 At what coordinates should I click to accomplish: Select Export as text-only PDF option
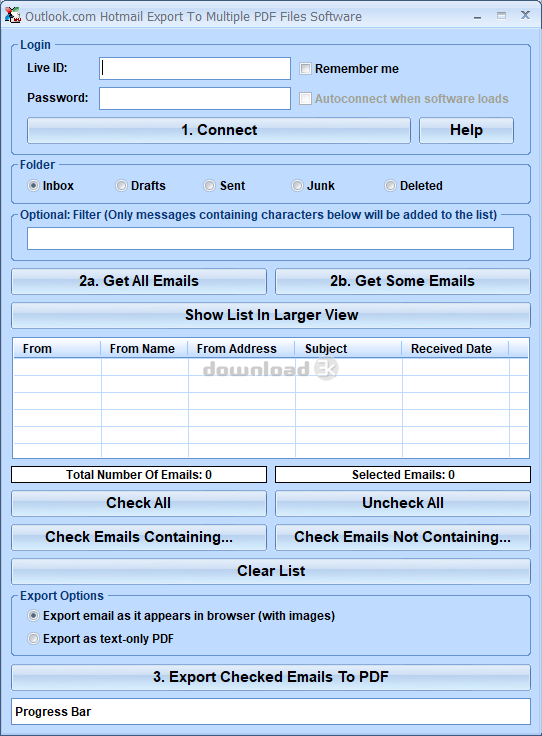33,639
